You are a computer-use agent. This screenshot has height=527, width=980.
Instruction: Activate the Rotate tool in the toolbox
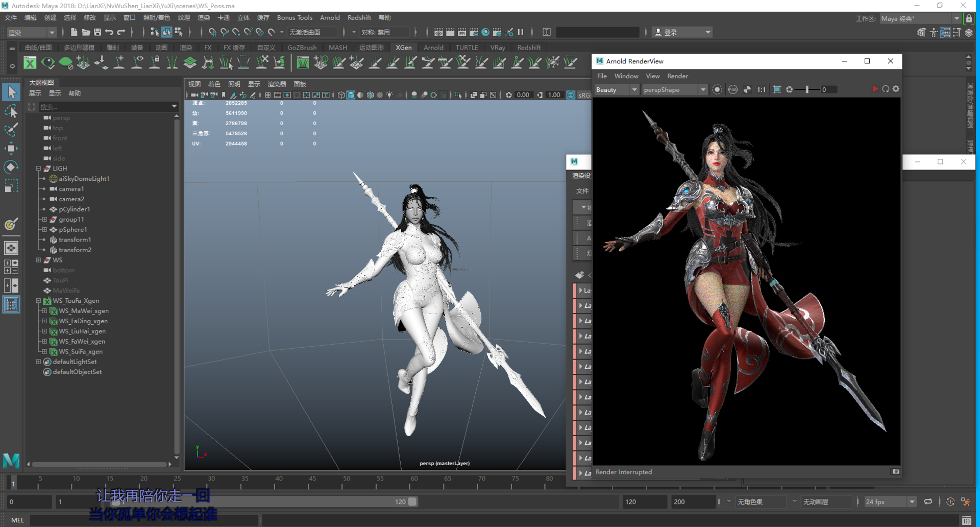[x=11, y=167]
